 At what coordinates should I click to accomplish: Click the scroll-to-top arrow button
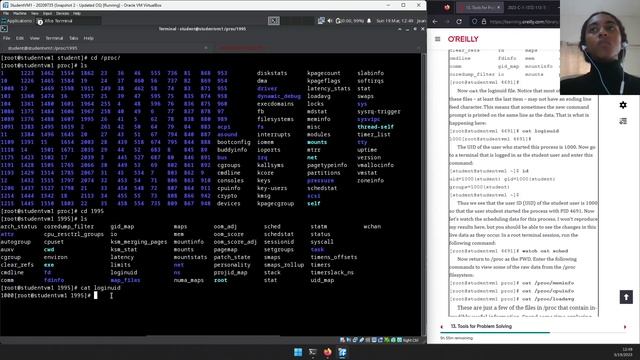[626, 297]
